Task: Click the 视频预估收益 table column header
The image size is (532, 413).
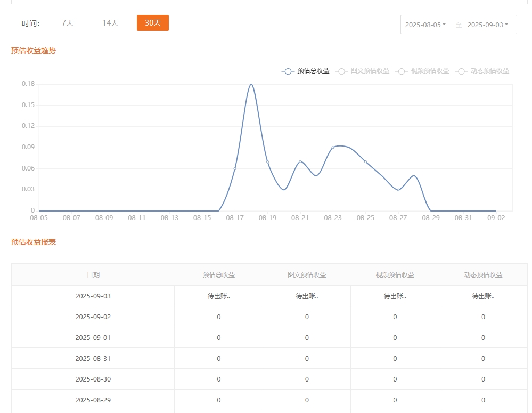Action: coord(395,274)
